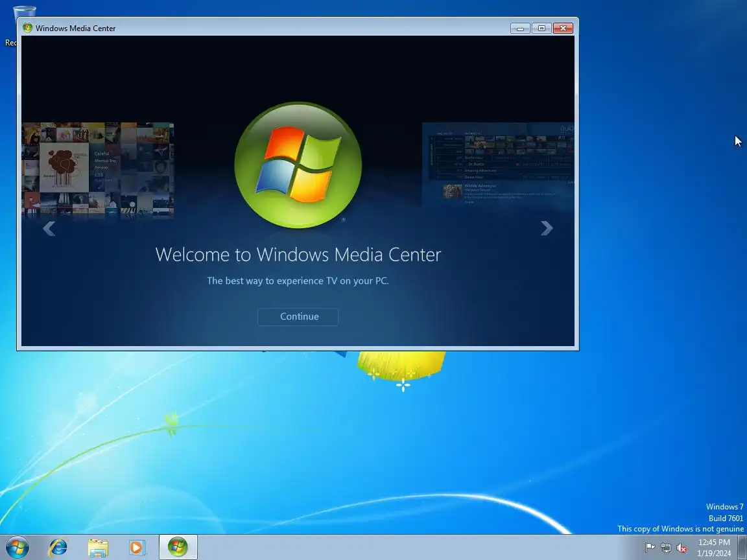This screenshot has height=560, width=747.
Task: Minimize the Windows Media Center window
Action: point(520,28)
